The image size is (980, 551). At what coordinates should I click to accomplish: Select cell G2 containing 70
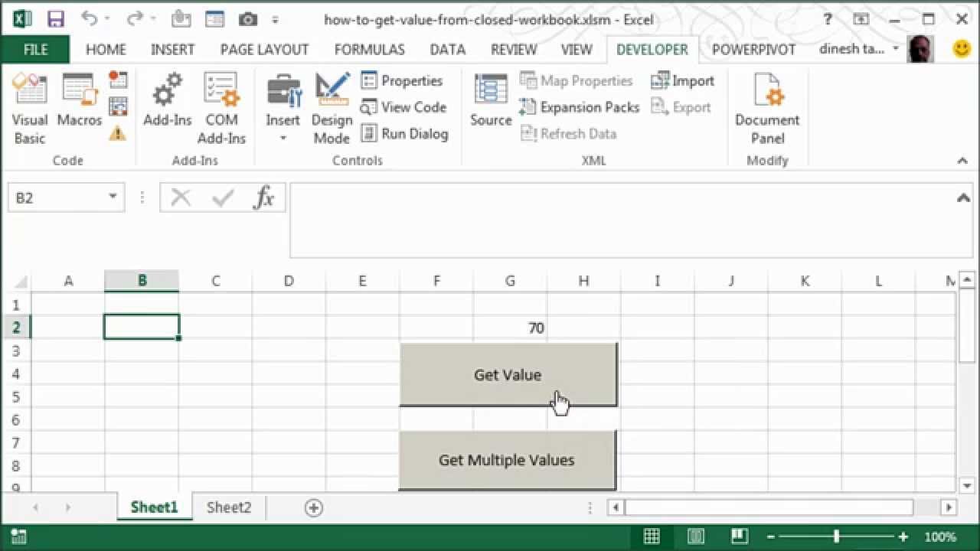(x=510, y=328)
